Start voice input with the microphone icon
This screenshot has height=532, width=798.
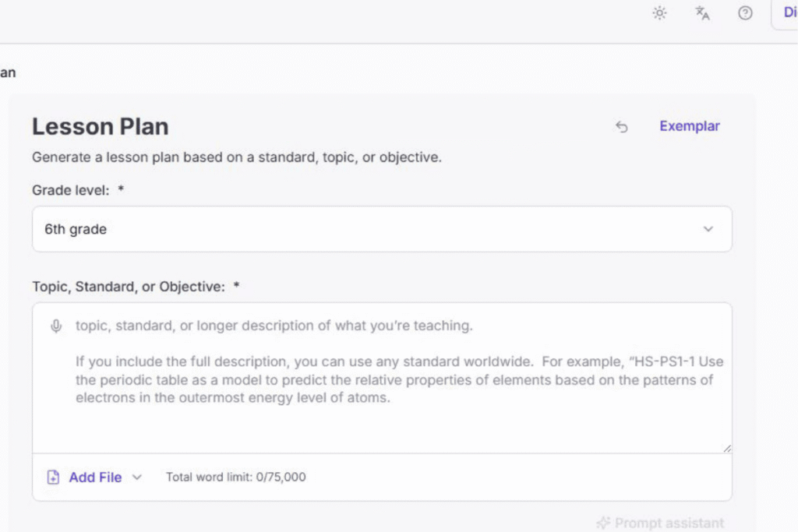point(55,326)
